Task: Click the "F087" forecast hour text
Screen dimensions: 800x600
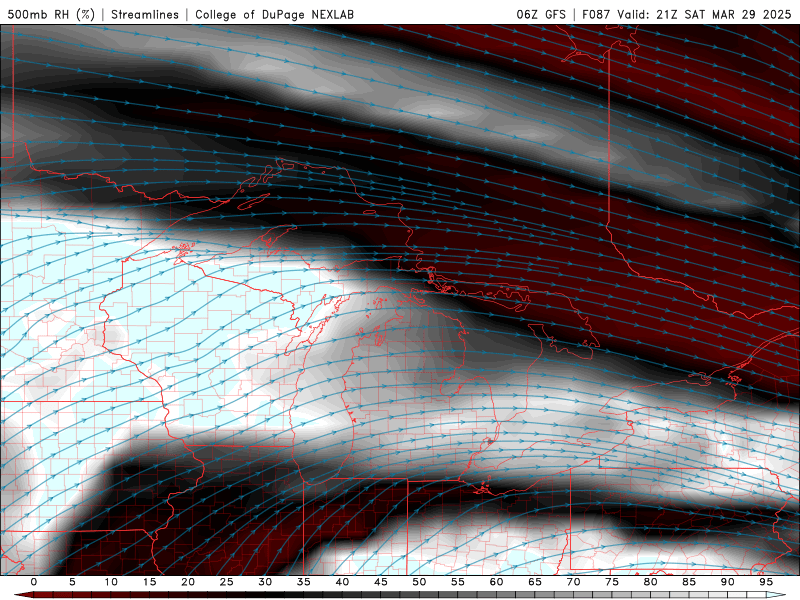Action: (x=596, y=14)
